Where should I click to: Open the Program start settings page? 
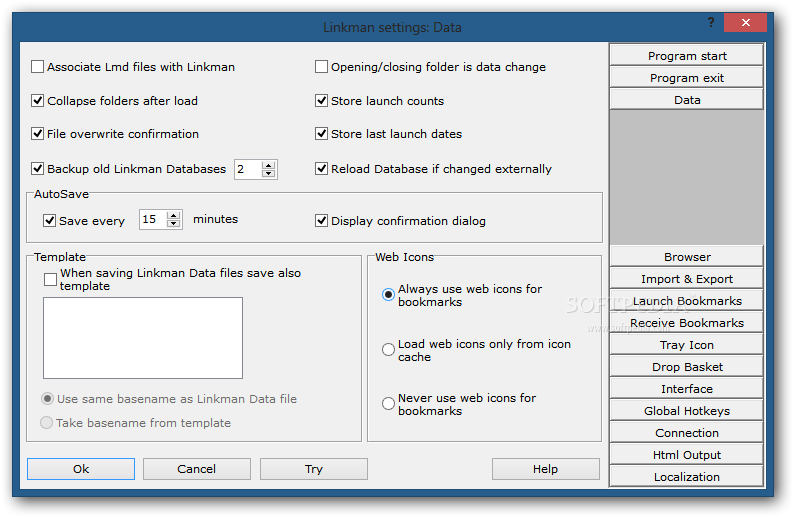point(687,56)
